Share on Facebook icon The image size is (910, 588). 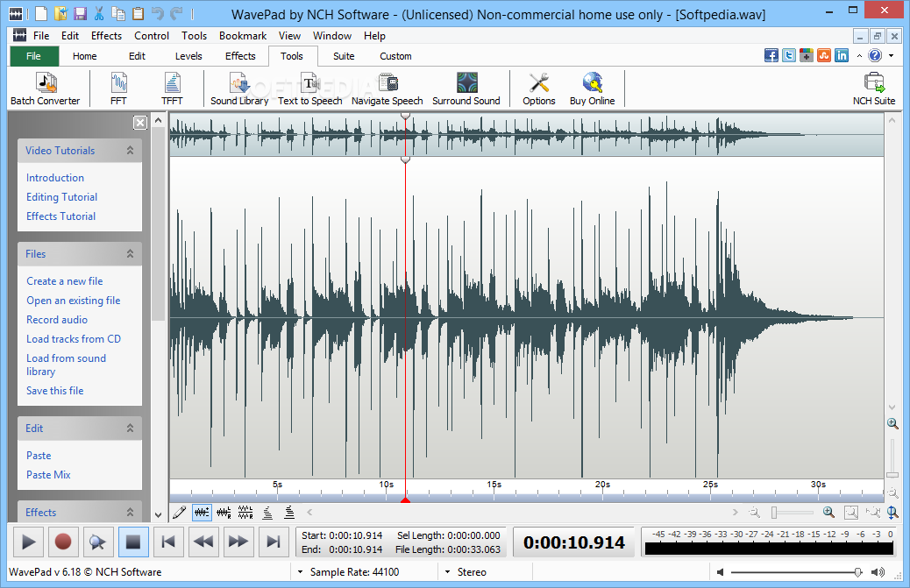point(771,56)
